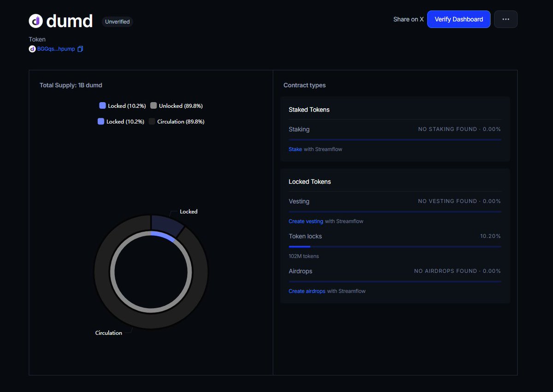Viewport: 553px width, 392px height.
Task: Click the Staking progress bar
Action: pyautogui.click(x=395, y=140)
